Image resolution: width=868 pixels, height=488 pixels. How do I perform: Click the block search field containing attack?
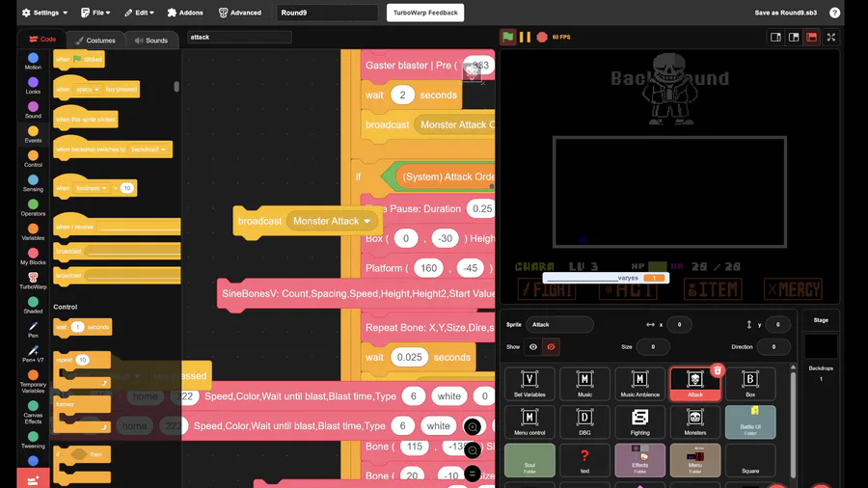[239, 37]
